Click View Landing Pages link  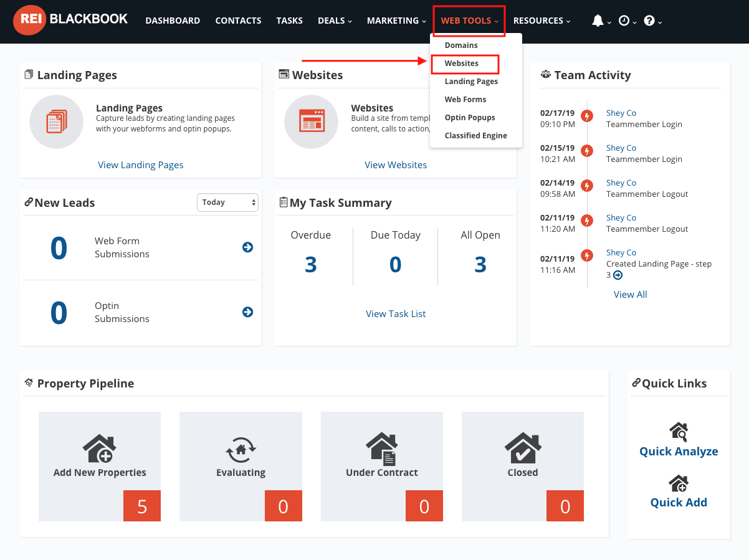click(x=141, y=165)
